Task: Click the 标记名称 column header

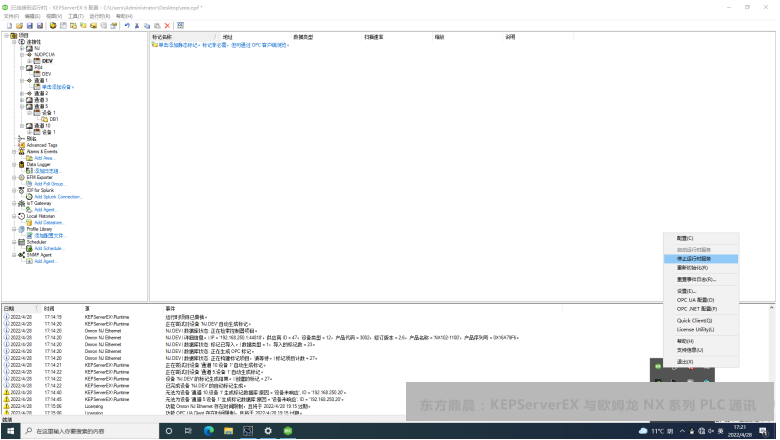Action: [184, 37]
